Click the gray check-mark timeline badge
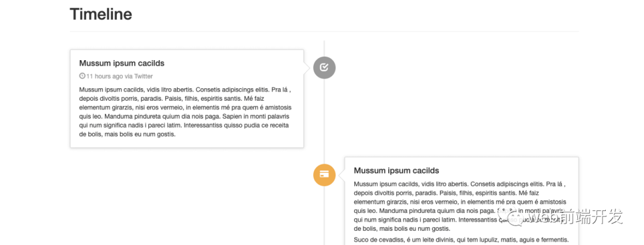 [324, 67]
